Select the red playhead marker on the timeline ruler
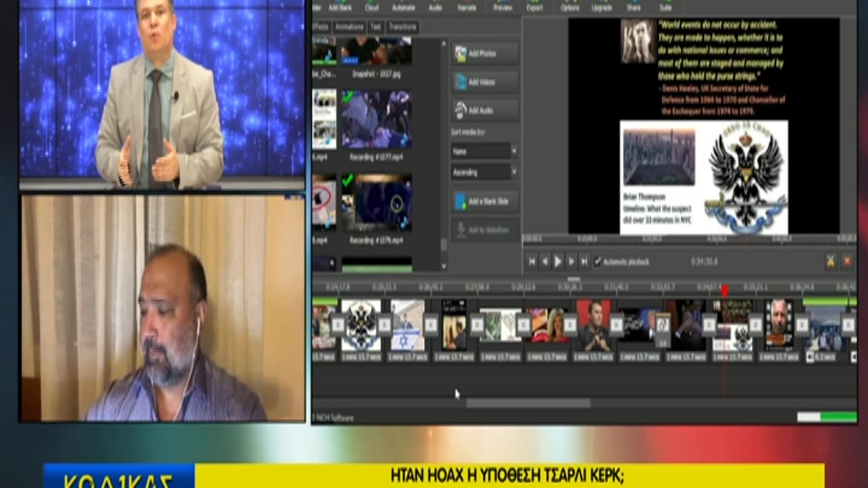868x488 pixels. coord(724,291)
